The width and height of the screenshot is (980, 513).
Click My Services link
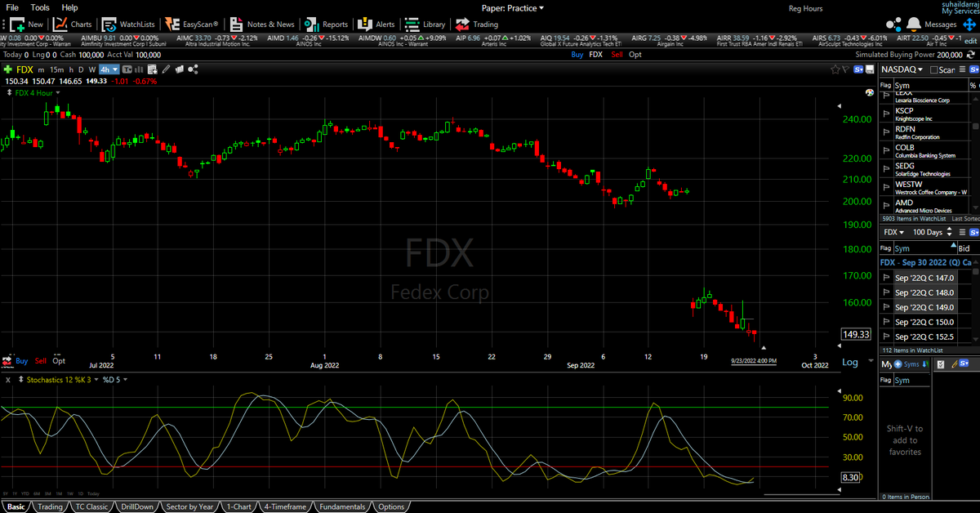pyautogui.click(x=960, y=11)
